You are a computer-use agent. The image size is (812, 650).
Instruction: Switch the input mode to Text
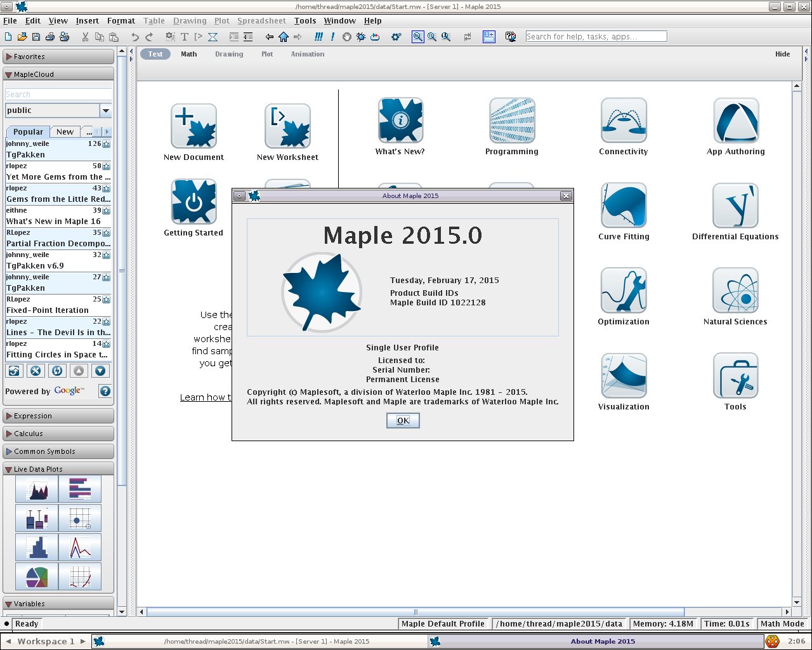coord(155,54)
